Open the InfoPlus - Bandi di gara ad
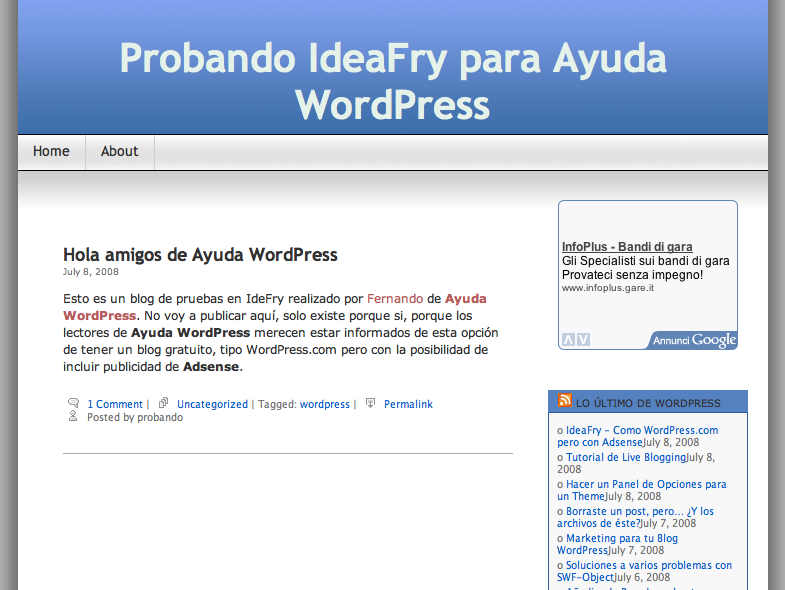 (627, 247)
